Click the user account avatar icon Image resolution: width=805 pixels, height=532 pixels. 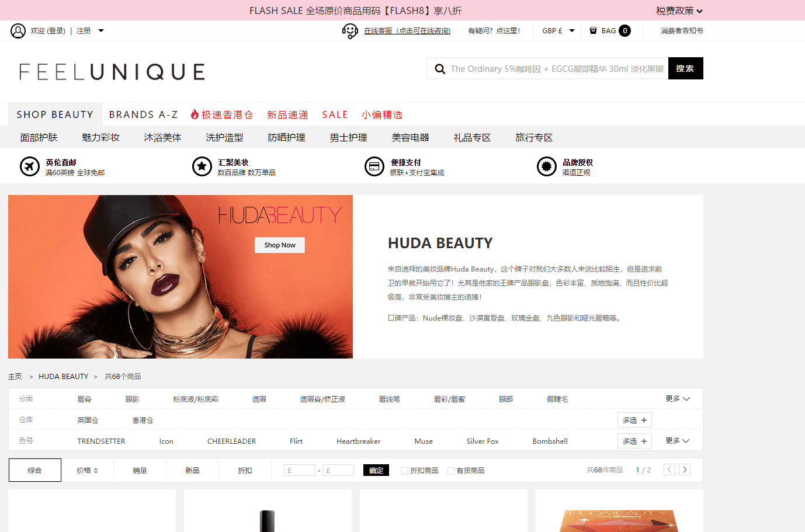(x=18, y=31)
